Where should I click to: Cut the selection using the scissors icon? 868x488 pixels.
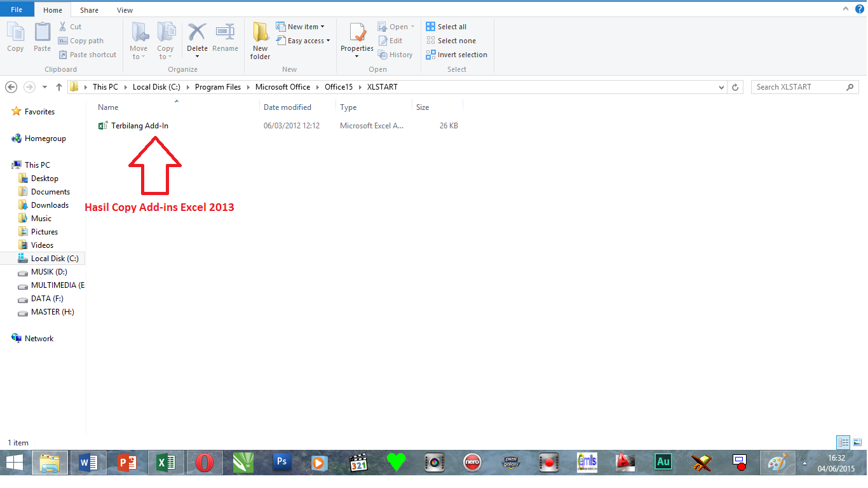click(x=63, y=27)
